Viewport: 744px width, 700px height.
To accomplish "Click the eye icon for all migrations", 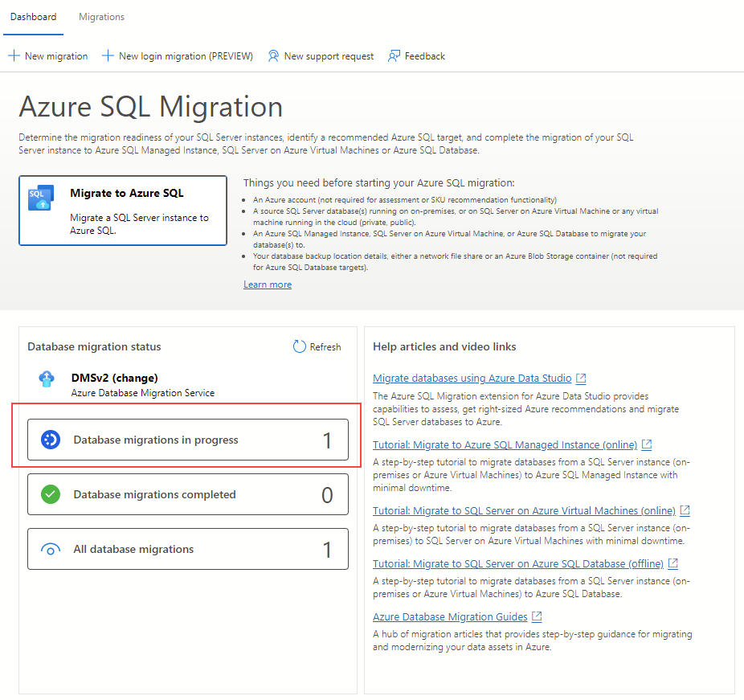I will 51,550.
